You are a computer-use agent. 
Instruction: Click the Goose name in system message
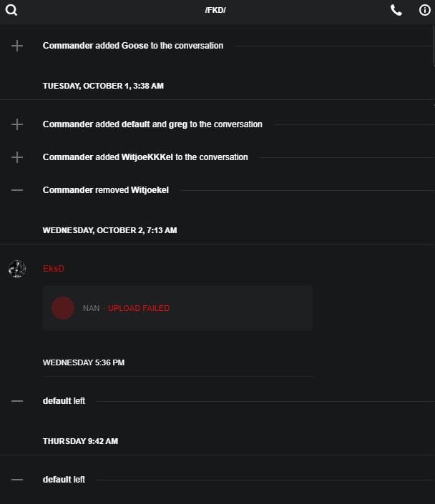tap(135, 46)
